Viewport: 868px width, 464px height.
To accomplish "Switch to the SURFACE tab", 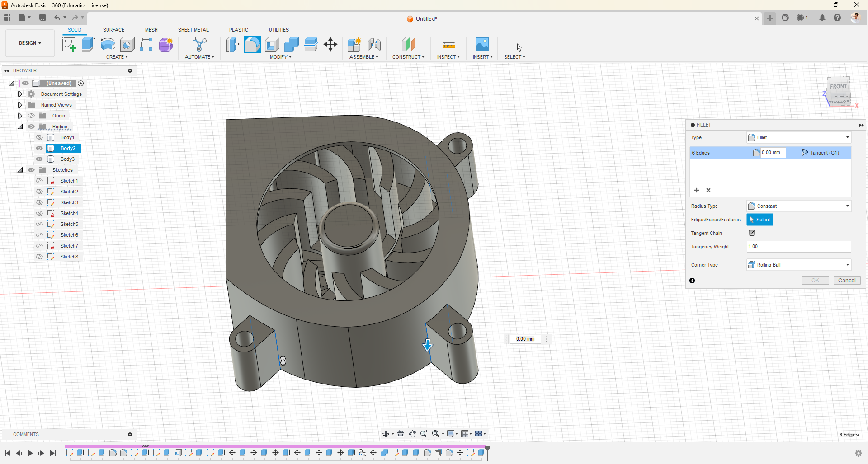I will click(113, 30).
